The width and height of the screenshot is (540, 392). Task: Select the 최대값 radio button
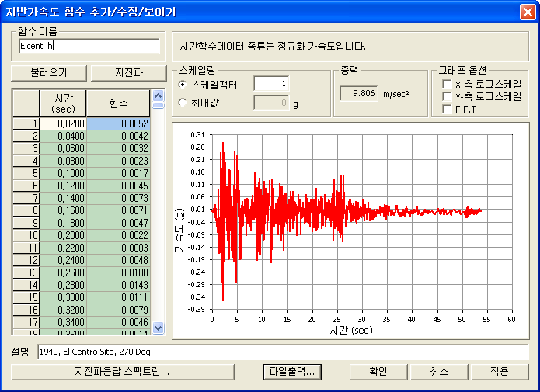point(183,102)
